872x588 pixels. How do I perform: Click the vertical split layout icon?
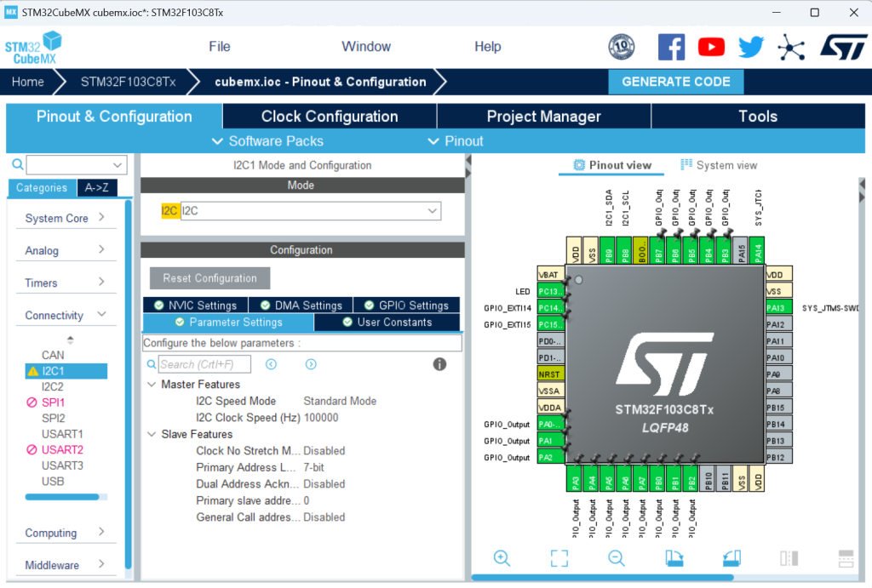[789, 558]
